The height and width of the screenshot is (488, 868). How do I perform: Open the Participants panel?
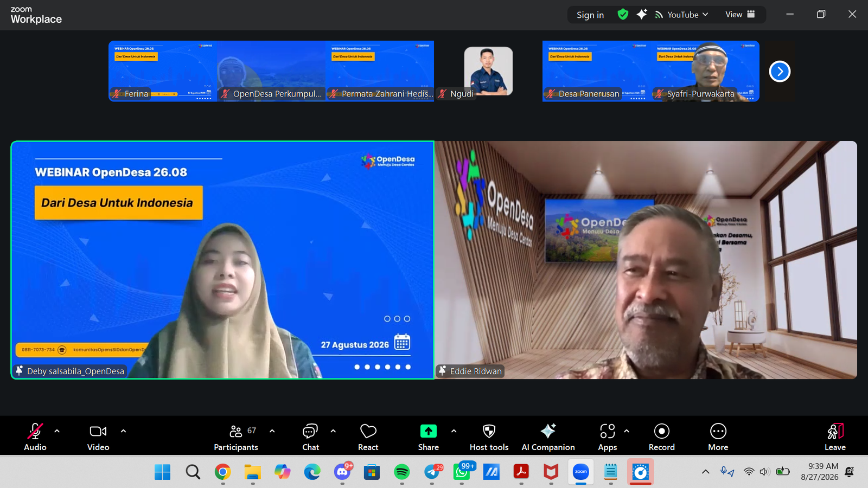(236, 436)
